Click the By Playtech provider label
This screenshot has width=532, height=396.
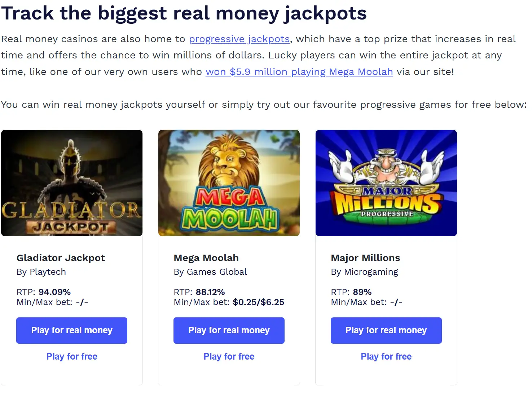click(41, 272)
